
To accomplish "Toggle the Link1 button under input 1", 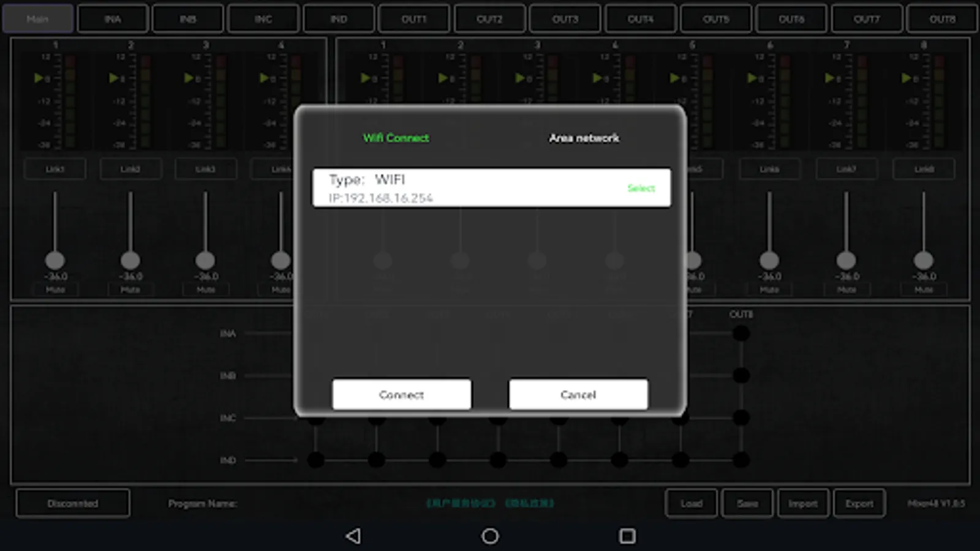I will [55, 169].
